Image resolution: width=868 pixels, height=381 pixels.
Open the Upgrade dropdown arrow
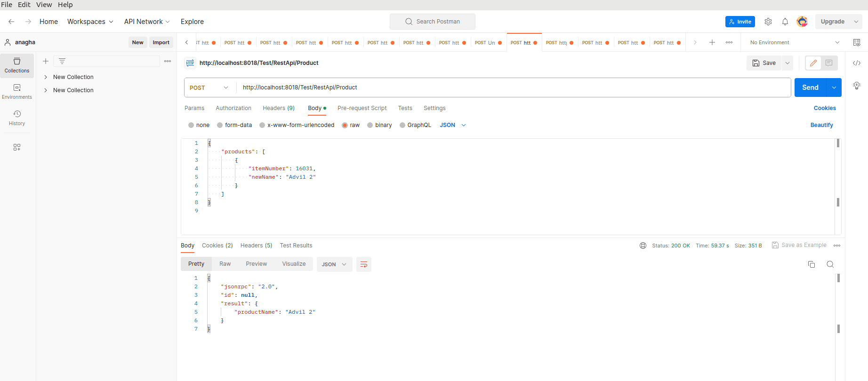point(856,22)
